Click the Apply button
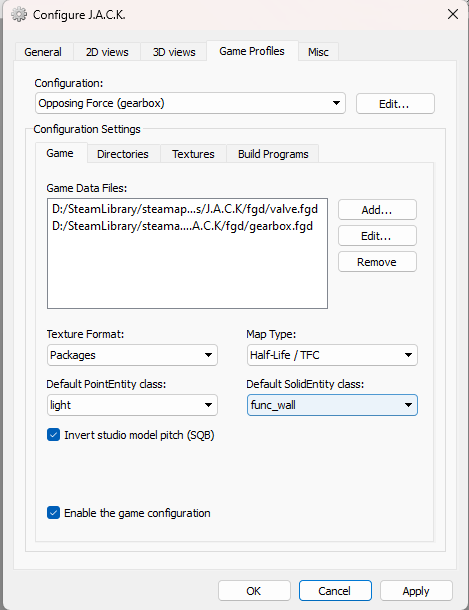Viewport: 469px width, 610px height. click(x=416, y=591)
